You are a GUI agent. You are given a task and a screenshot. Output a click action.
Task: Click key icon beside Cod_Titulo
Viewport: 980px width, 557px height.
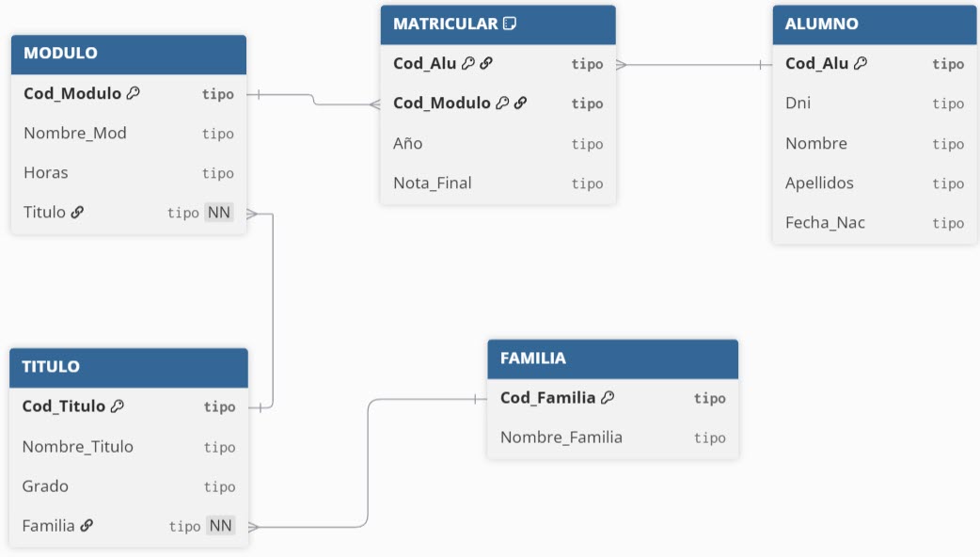click(118, 406)
